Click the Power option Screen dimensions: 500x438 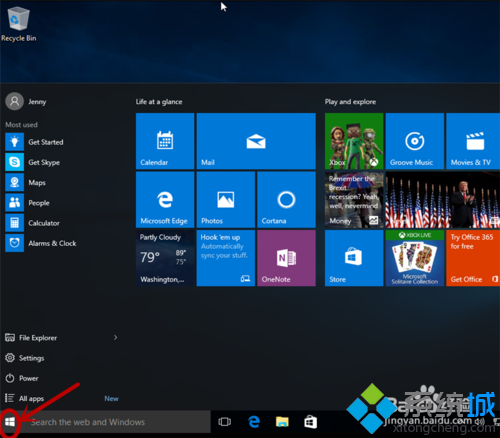click(22, 378)
